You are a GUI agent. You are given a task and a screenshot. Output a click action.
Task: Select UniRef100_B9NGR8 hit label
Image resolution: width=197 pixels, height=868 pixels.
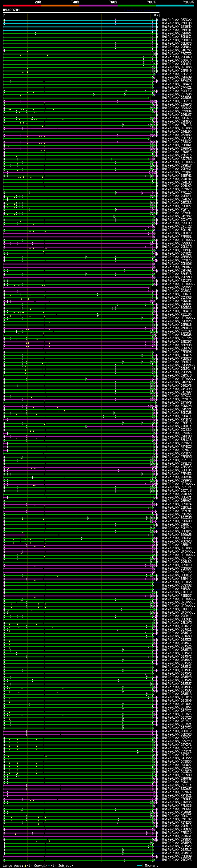176,406
